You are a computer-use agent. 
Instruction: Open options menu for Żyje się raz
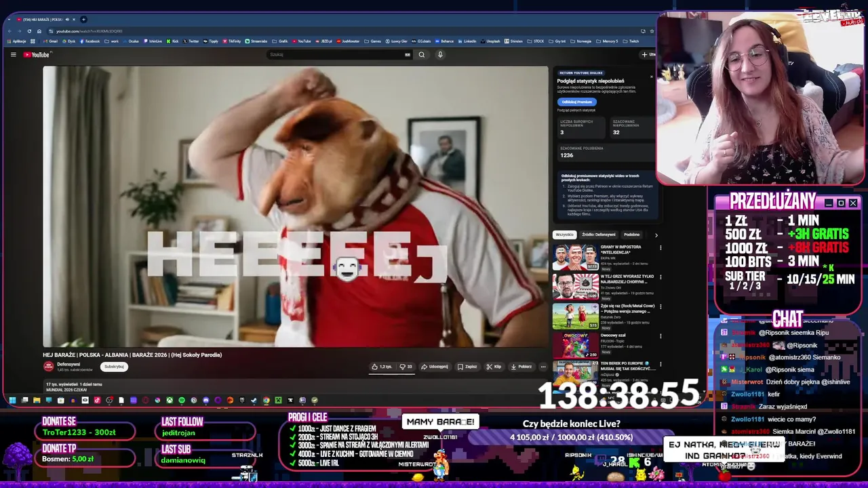660,306
